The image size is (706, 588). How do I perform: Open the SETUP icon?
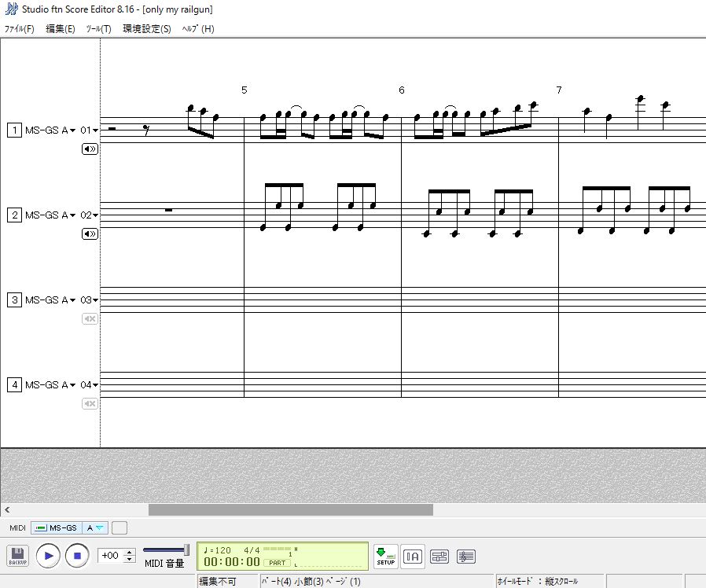click(x=385, y=557)
